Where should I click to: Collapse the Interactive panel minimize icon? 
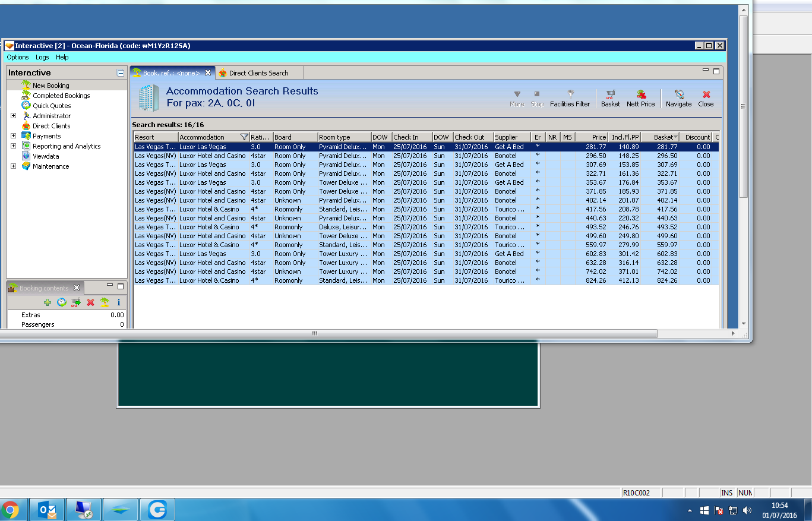click(x=121, y=73)
